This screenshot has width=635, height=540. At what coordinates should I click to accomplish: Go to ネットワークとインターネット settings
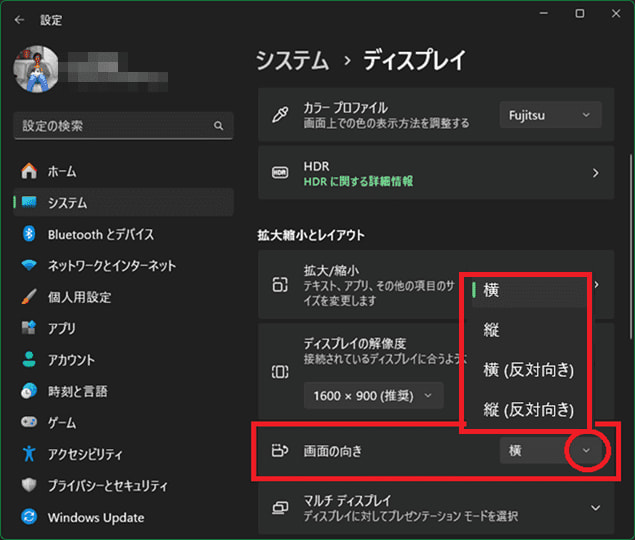(111, 266)
